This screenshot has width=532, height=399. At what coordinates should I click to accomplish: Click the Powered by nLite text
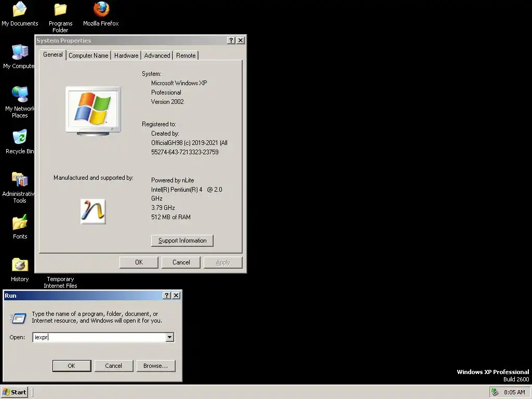[172, 180]
